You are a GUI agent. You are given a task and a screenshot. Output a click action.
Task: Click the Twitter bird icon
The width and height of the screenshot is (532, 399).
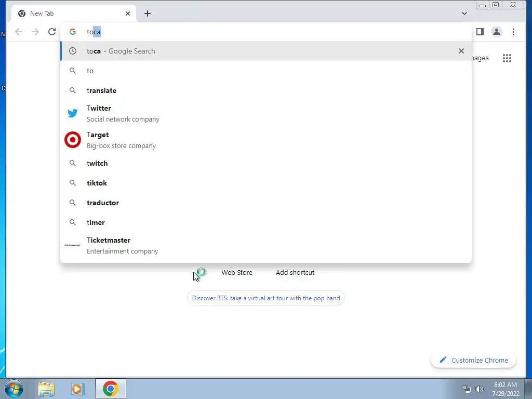point(73,113)
